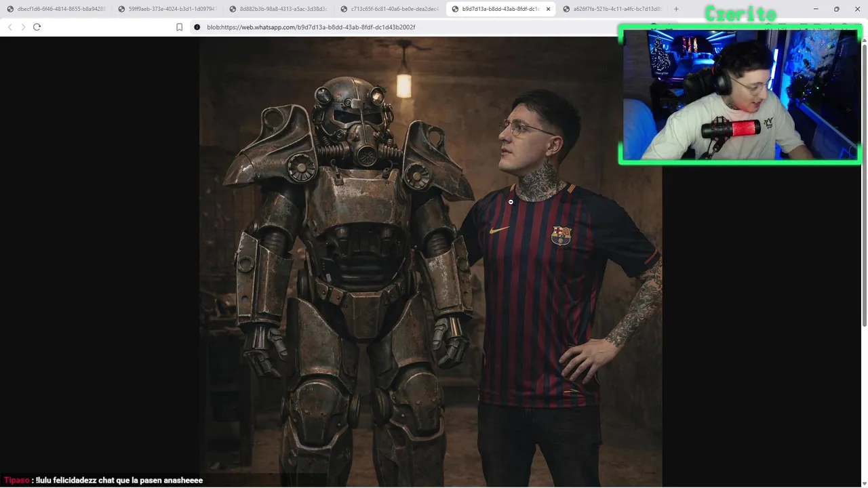Select the active b9d7d13a tab

tap(500, 9)
